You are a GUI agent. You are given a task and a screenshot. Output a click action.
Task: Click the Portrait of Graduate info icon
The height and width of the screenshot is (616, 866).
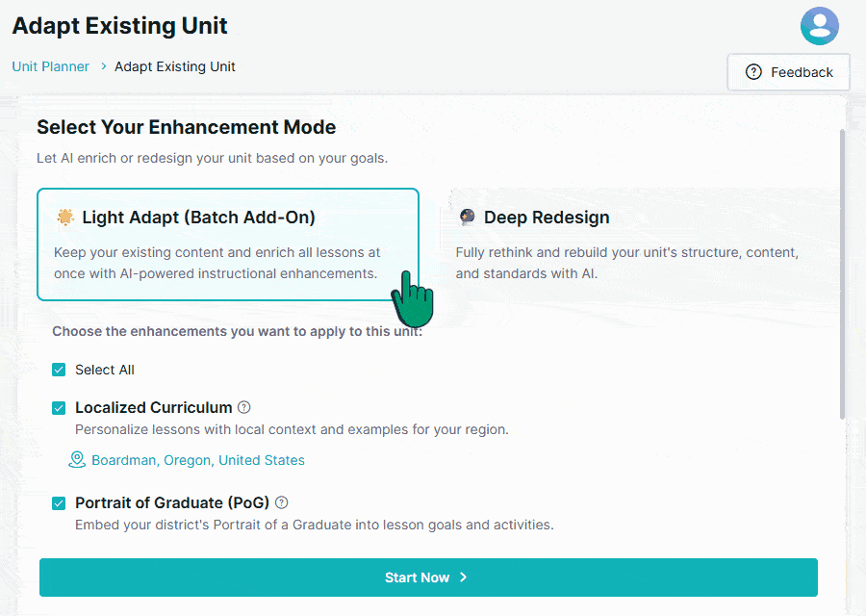281,502
